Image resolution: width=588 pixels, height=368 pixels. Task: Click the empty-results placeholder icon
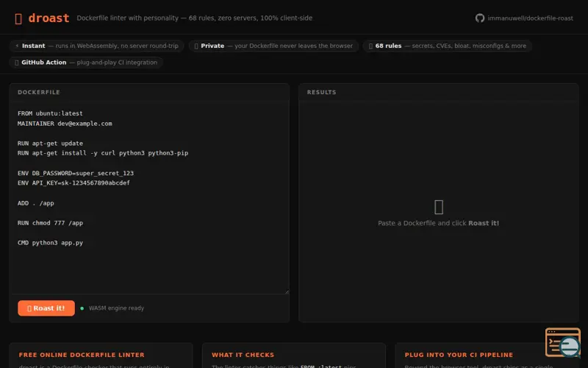click(x=438, y=208)
